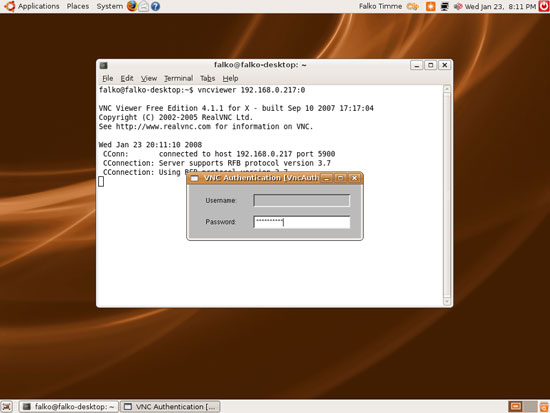The image size is (550, 413).
Task: Open the terminal View menu
Action: click(x=149, y=78)
